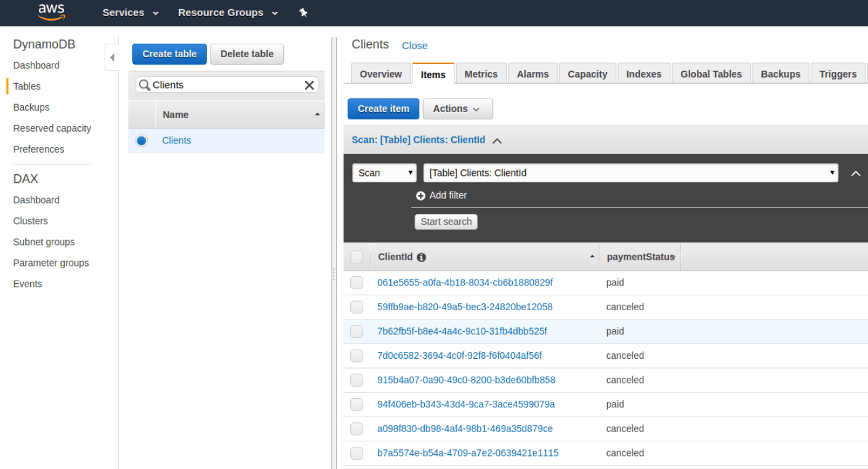
Task: Open client item 061e5655-a0fa-4b18-8034-cb6b1880829f
Action: click(x=465, y=282)
